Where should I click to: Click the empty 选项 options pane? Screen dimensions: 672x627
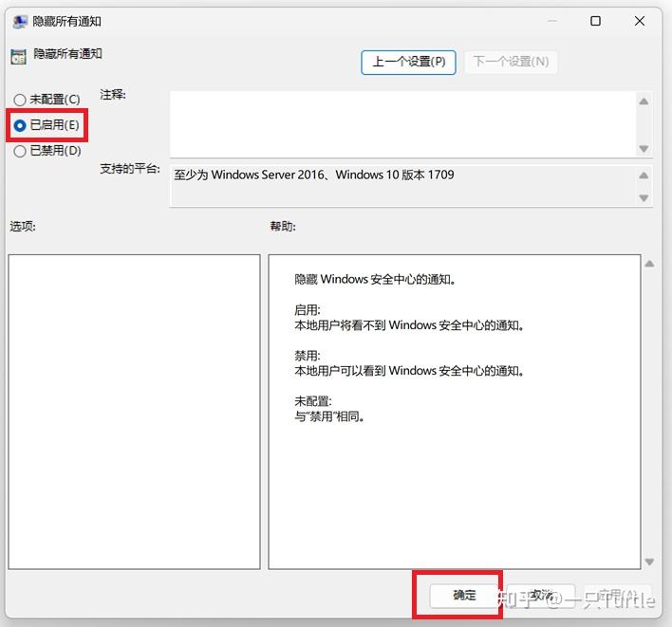pyautogui.click(x=134, y=411)
